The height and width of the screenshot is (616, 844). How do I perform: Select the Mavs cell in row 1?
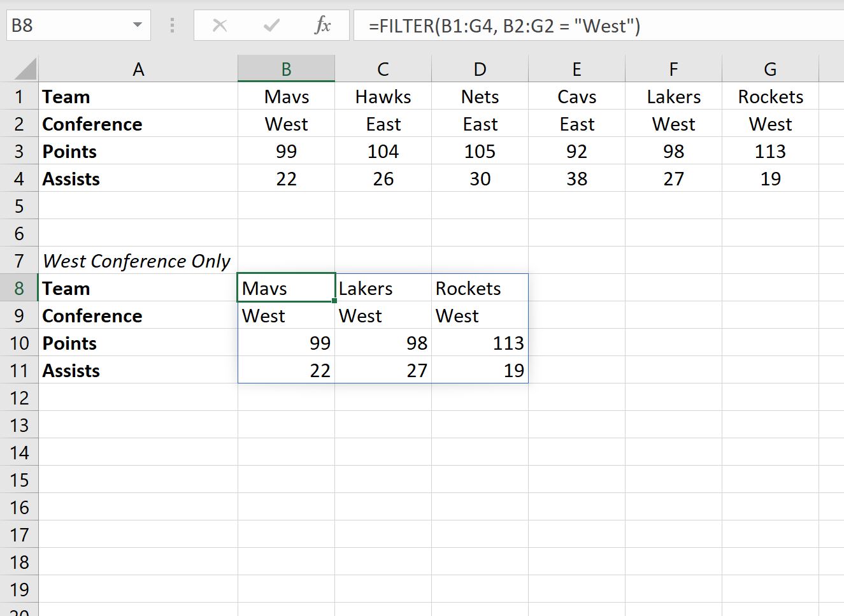coord(287,96)
